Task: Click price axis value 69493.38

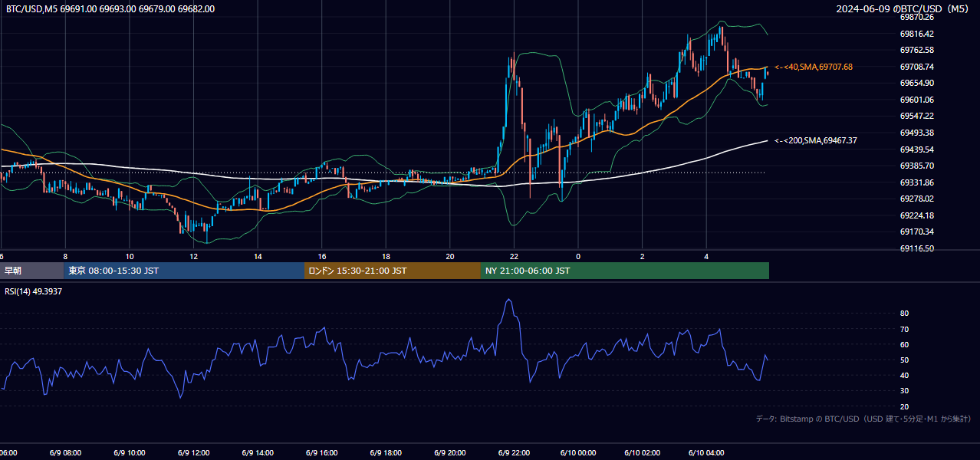Action: (x=916, y=133)
